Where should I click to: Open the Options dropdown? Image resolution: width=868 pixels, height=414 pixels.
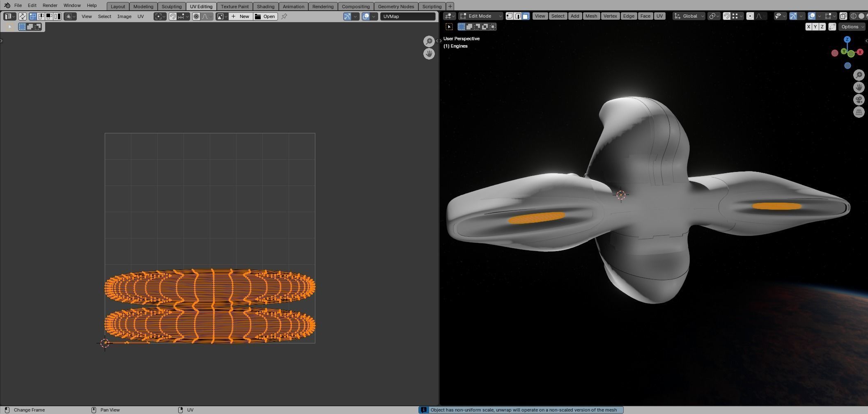point(852,27)
